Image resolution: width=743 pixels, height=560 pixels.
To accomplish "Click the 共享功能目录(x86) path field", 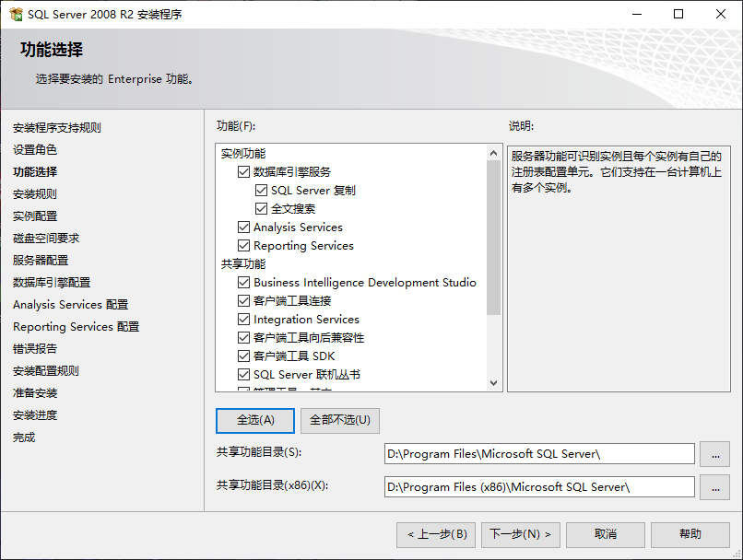I will tap(539, 487).
